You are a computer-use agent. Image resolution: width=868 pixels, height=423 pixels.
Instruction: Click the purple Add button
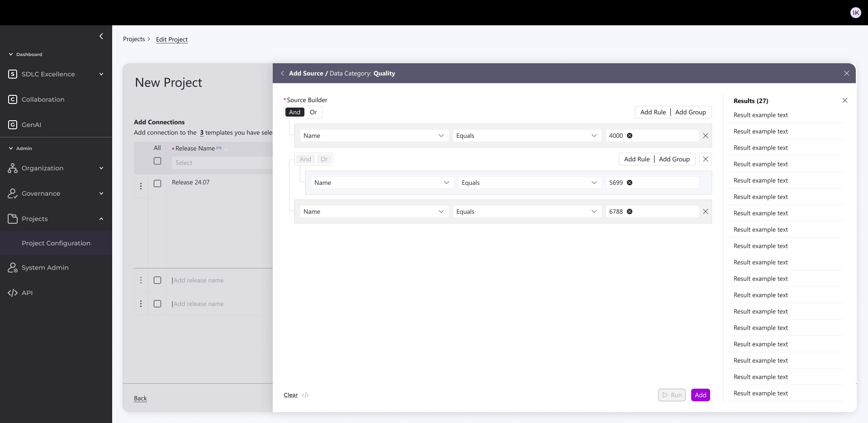[x=700, y=395]
